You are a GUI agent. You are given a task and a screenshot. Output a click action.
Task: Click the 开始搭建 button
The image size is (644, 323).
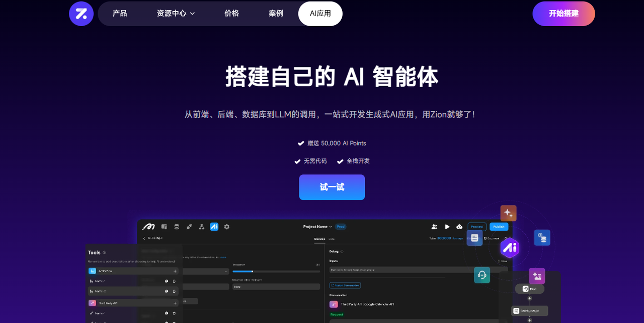[x=563, y=14]
